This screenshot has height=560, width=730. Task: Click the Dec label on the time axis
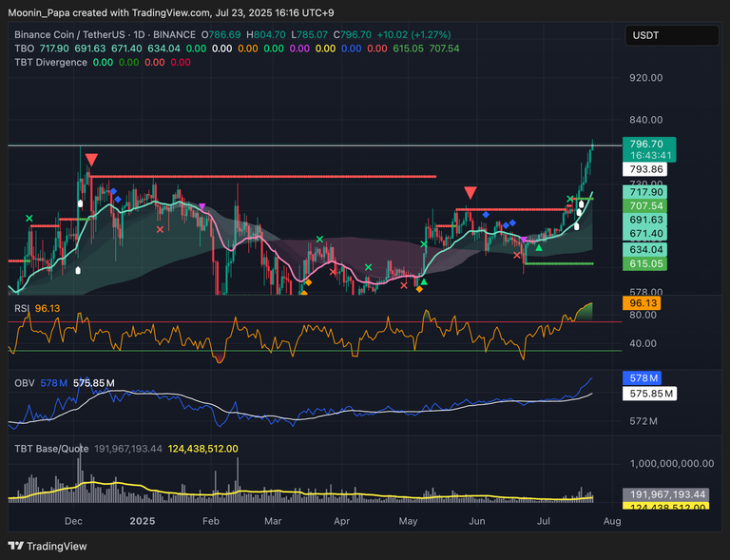[73, 521]
